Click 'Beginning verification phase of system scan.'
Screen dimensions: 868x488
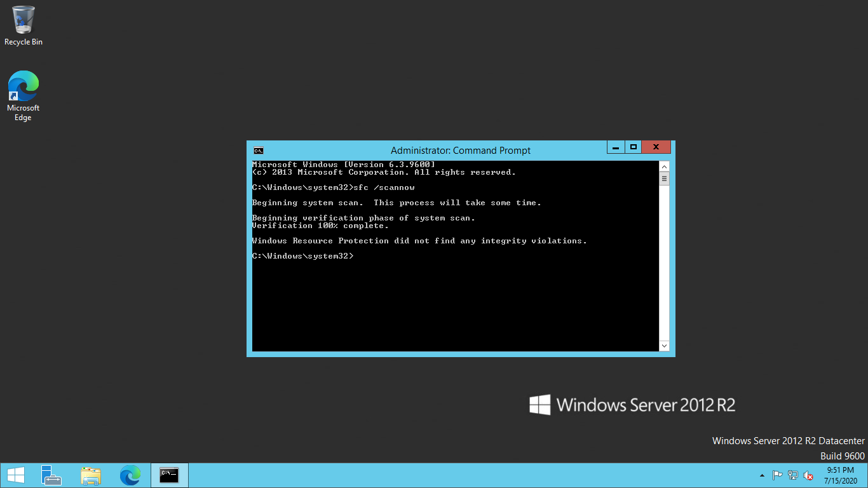[363, 218]
